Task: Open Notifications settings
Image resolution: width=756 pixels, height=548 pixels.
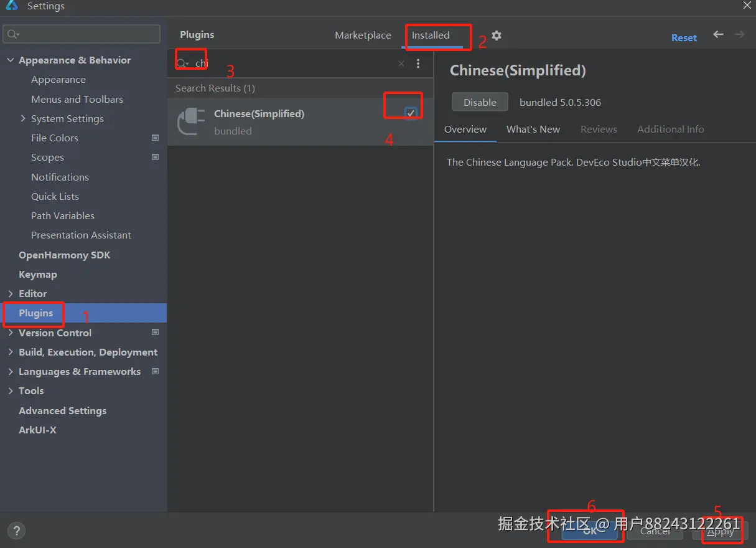Action: click(x=60, y=177)
